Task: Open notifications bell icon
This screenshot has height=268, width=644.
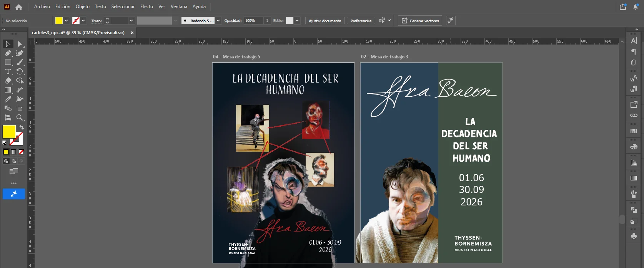Action: pos(636,7)
